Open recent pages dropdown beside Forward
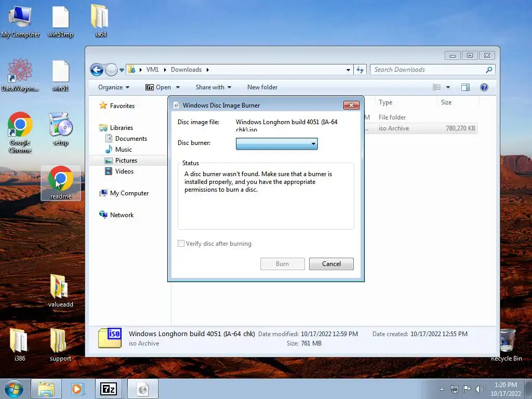 pyautogui.click(x=122, y=70)
